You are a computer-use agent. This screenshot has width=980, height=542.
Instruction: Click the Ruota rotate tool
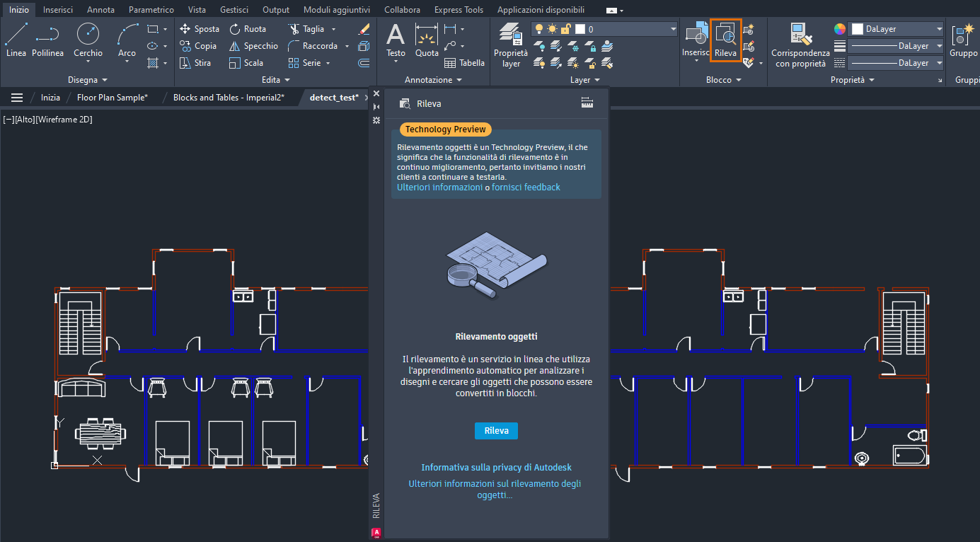[x=248, y=29]
